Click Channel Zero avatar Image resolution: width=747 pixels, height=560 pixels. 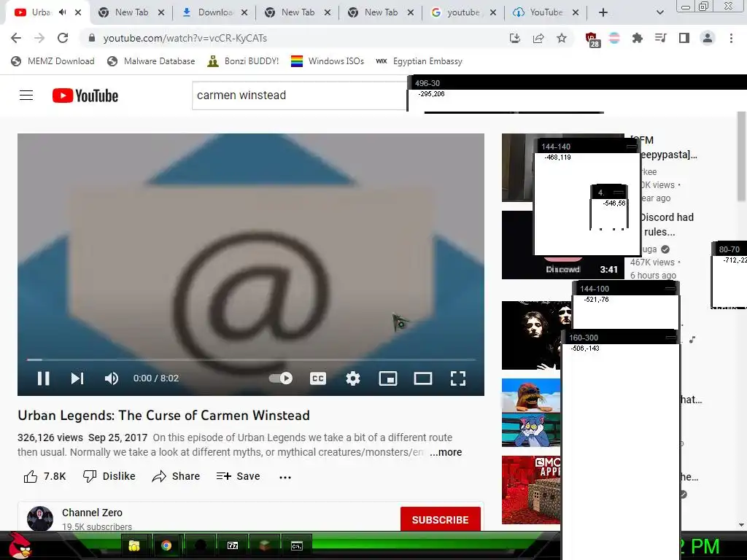tap(40, 518)
